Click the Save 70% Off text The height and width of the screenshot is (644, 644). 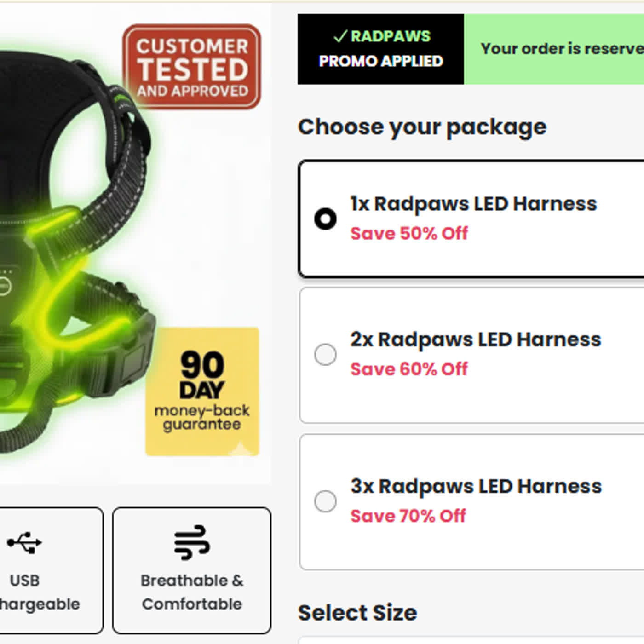pos(408,516)
